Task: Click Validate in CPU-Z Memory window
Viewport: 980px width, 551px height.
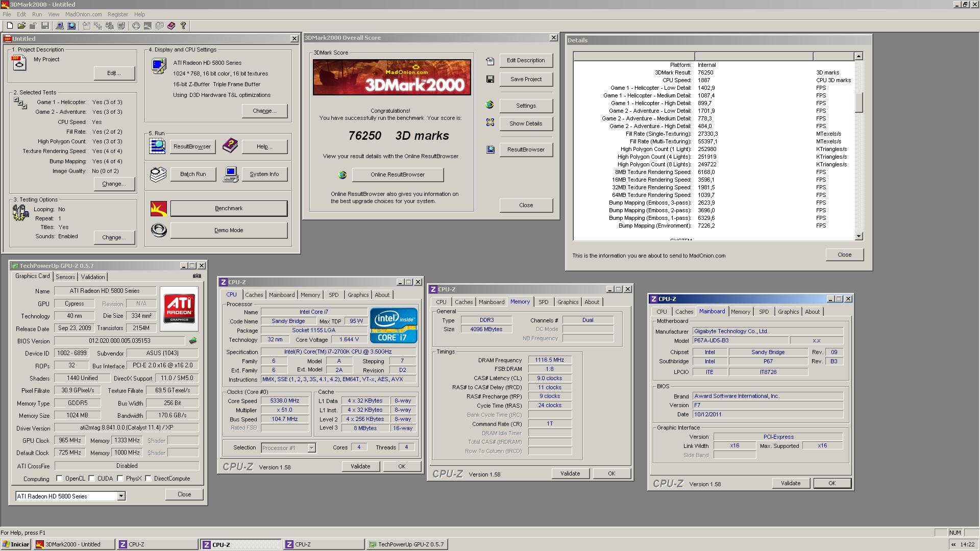Action: (x=570, y=473)
